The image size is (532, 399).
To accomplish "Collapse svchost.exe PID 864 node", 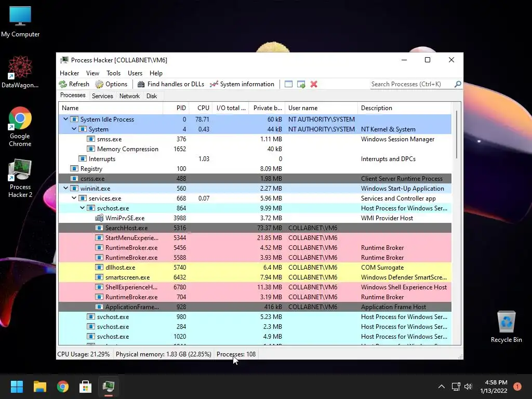I will (82, 208).
